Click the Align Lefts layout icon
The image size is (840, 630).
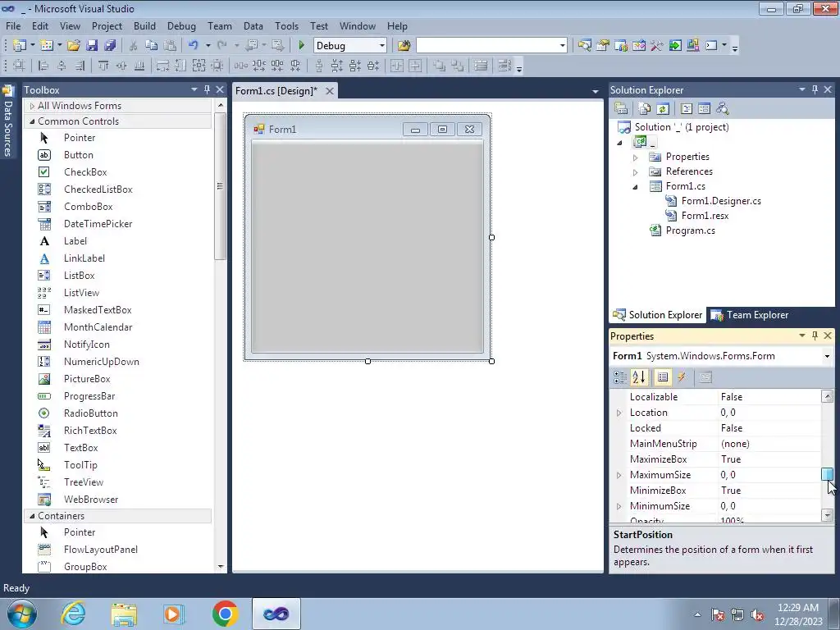[x=43, y=66]
